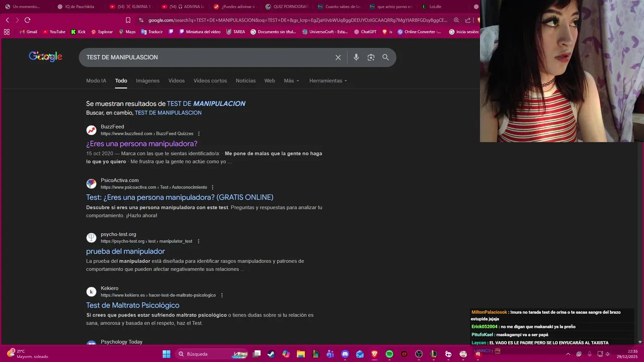Reload the page with the refresh icon
644x362 pixels.
pyautogui.click(x=27, y=20)
